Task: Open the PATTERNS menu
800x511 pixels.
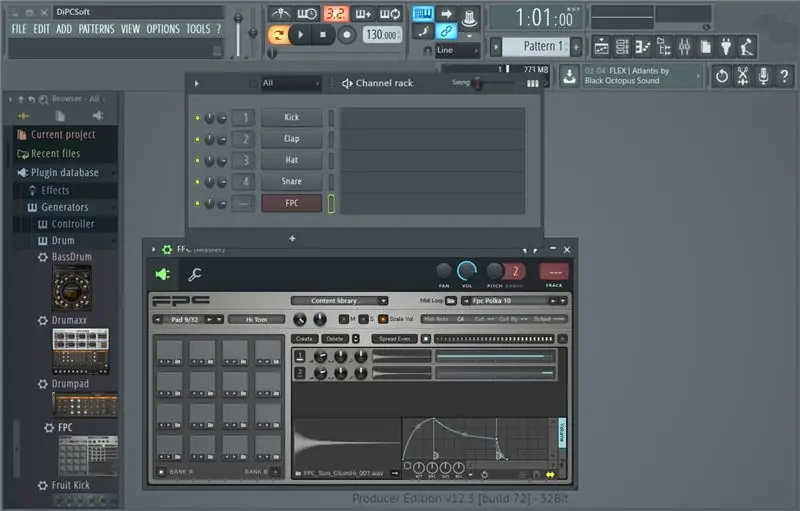Action: 96,29
